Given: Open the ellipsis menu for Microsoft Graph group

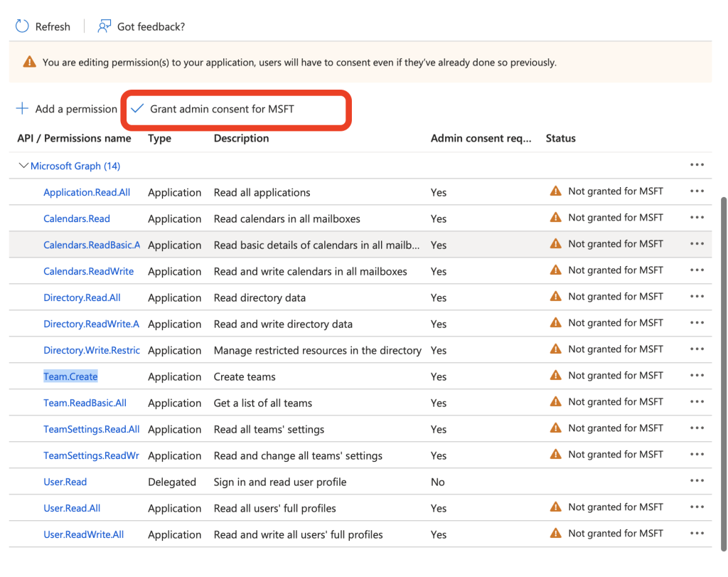Looking at the screenshot, I should click(697, 165).
